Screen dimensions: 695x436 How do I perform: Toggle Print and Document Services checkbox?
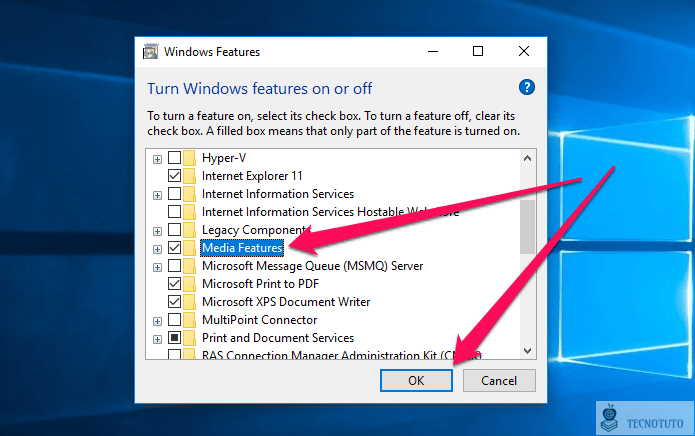(175, 338)
